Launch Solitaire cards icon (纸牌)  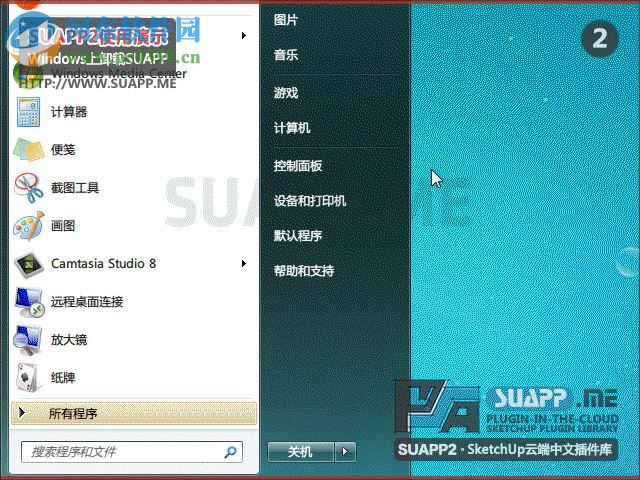[29, 378]
